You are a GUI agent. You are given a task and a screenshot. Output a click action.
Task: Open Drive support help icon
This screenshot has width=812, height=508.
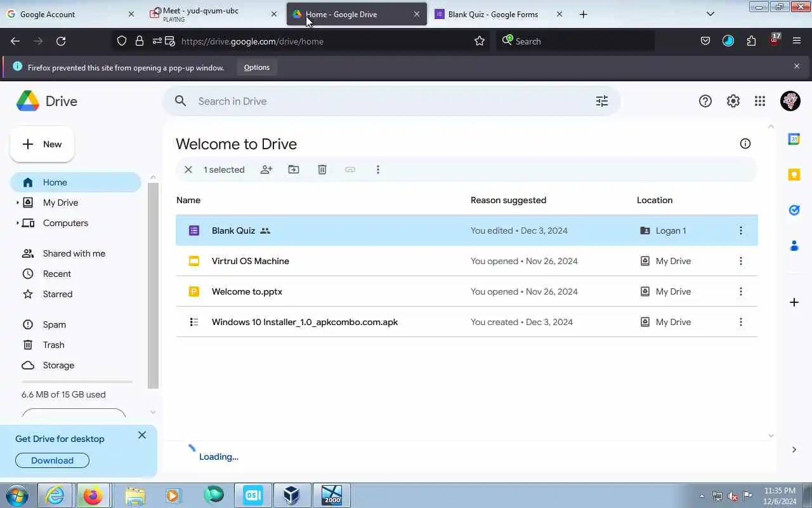click(705, 101)
